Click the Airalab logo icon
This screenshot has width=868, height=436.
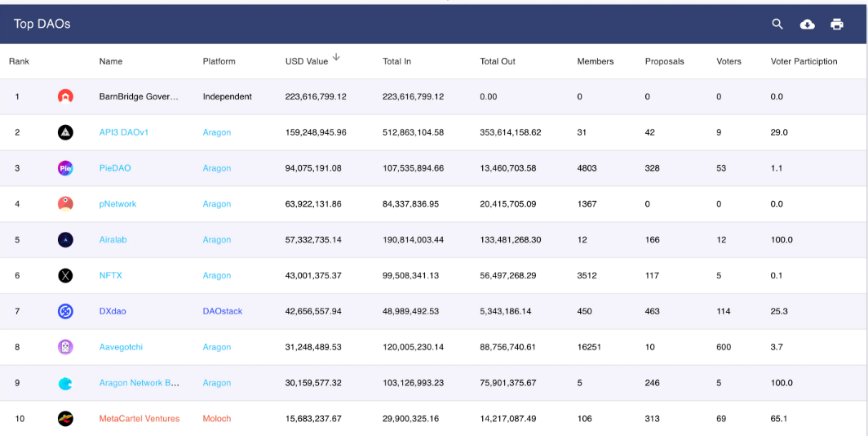click(65, 240)
